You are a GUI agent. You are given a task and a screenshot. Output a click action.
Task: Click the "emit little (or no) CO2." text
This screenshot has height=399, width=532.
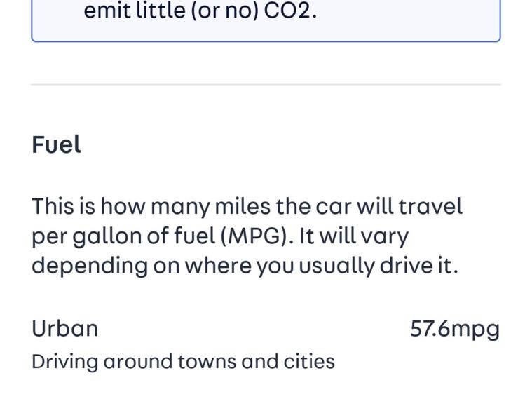pos(200,11)
